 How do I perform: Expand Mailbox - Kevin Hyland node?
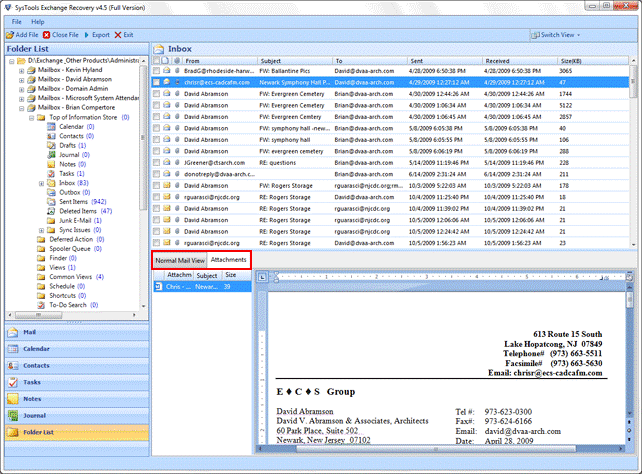[21, 70]
